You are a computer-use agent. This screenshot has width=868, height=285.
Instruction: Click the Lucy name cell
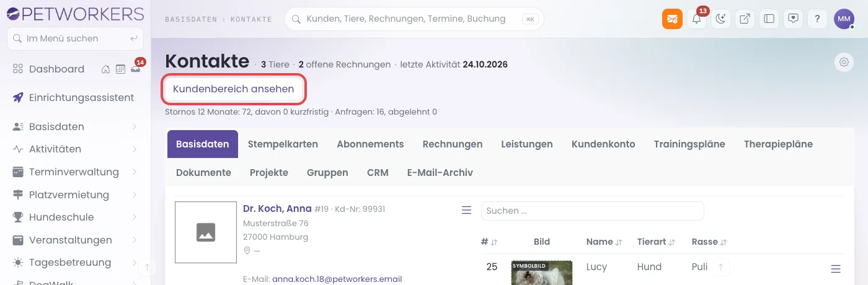coord(596,267)
